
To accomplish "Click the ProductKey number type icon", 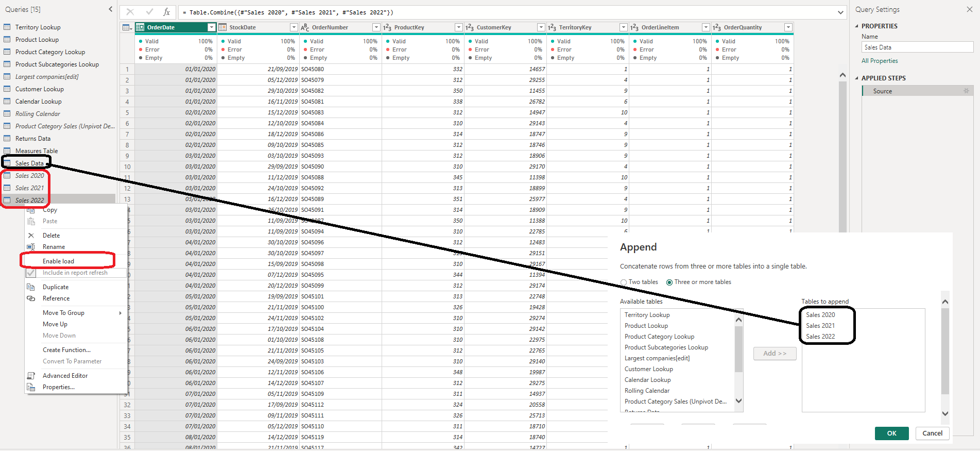I will click(387, 27).
